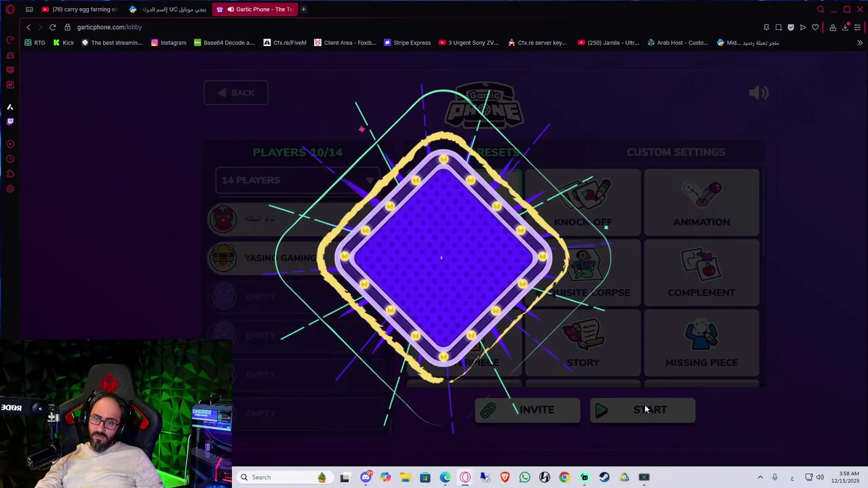868x488 pixels.
Task: Open the Cfx.re/FiveM bookmark
Action: (x=285, y=43)
